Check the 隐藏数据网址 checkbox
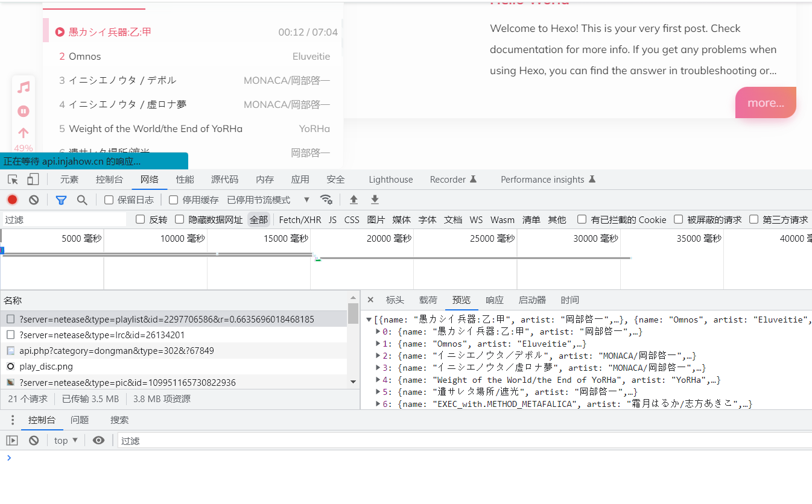This screenshot has width=812, height=504. point(180,219)
